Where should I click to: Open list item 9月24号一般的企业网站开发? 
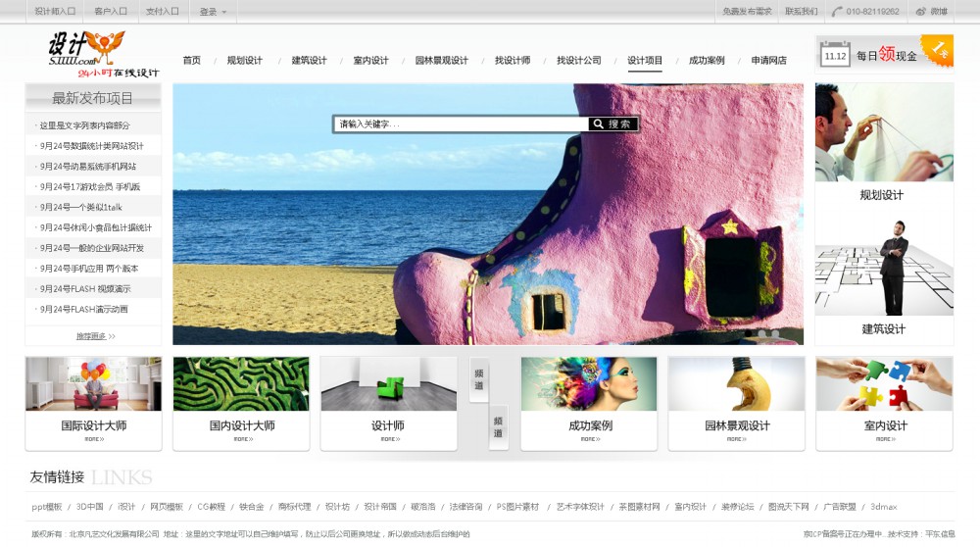pyautogui.click(x=92, y=248)
